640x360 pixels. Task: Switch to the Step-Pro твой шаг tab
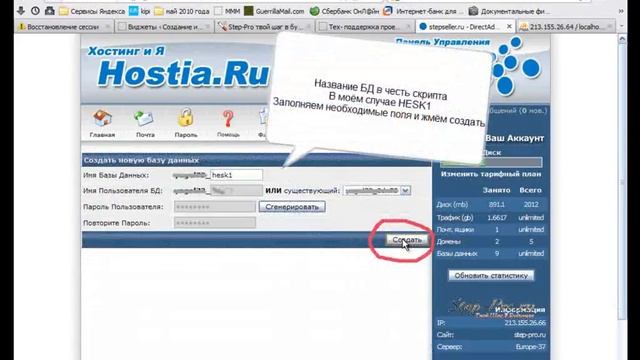coord(265,27)
